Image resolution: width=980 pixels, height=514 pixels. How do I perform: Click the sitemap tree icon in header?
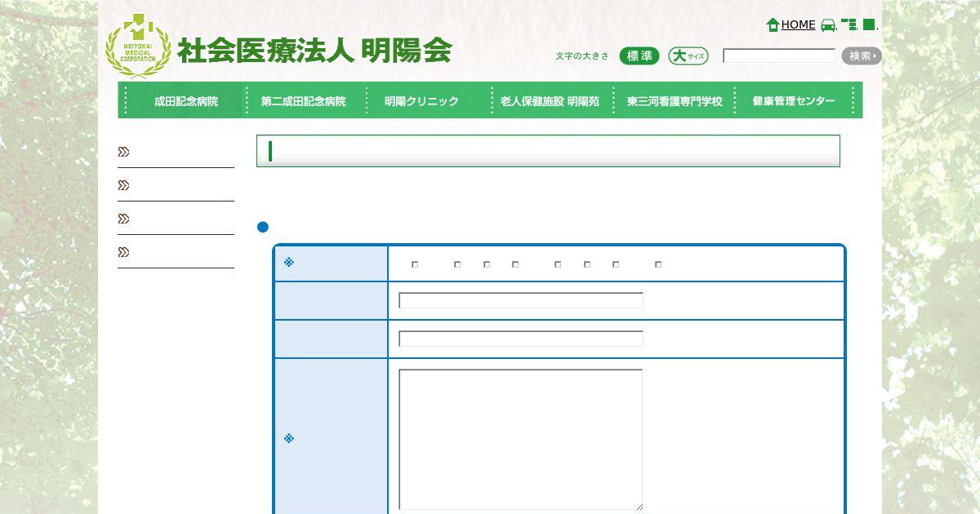coord(849,24)
